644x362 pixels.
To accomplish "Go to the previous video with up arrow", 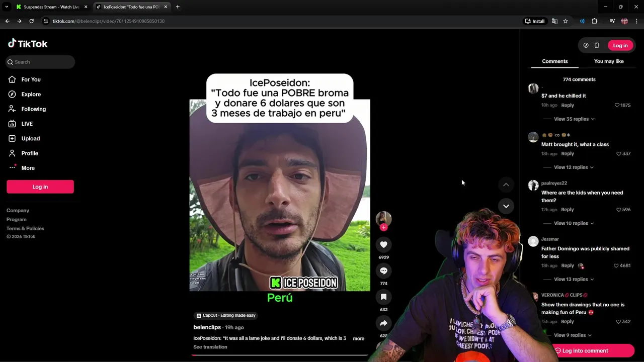I will coord(506,185).
